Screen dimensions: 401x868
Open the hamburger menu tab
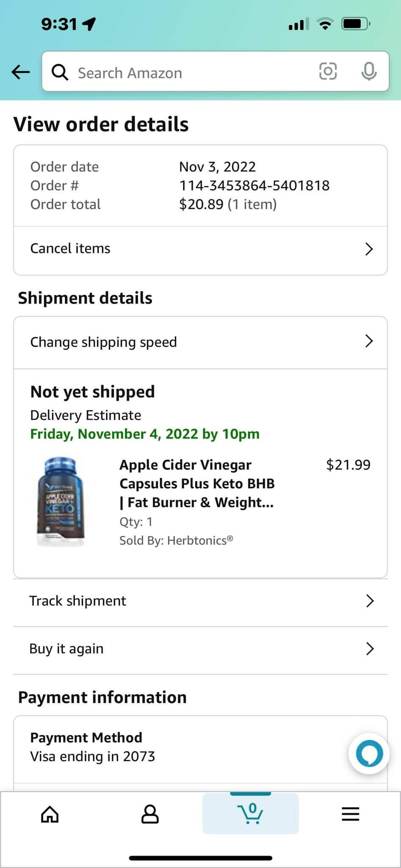tap(351, 814)
